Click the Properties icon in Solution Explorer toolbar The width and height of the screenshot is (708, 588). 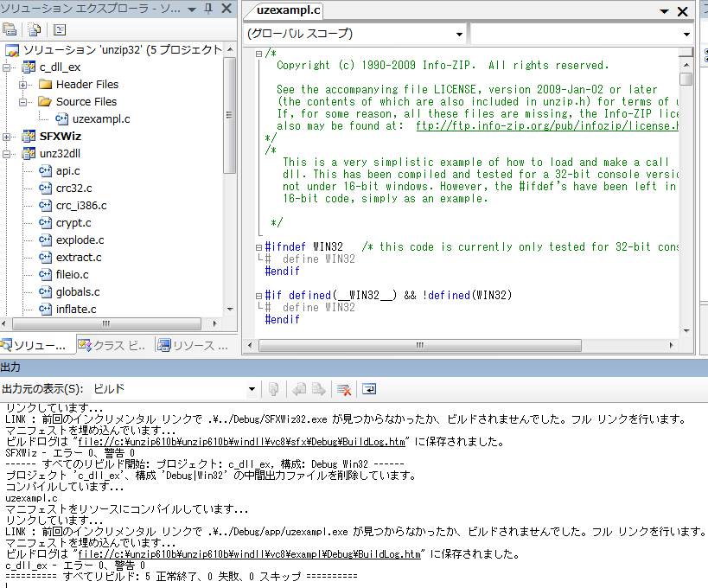[10, 29]
